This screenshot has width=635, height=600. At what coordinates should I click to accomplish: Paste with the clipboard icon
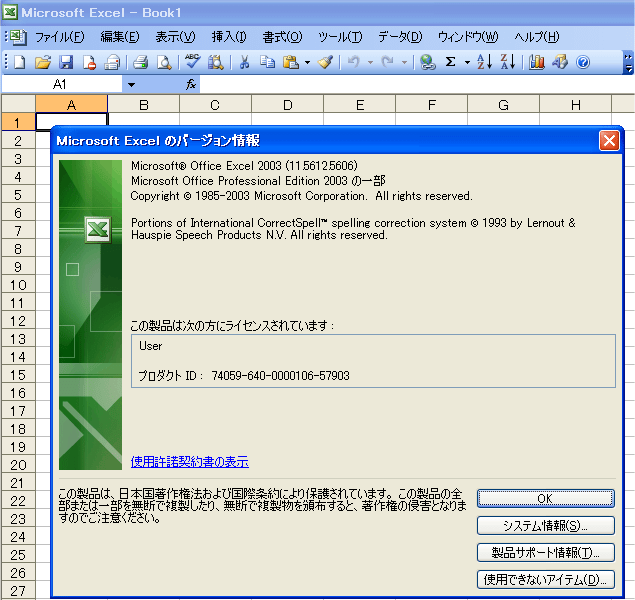(291, 62)
